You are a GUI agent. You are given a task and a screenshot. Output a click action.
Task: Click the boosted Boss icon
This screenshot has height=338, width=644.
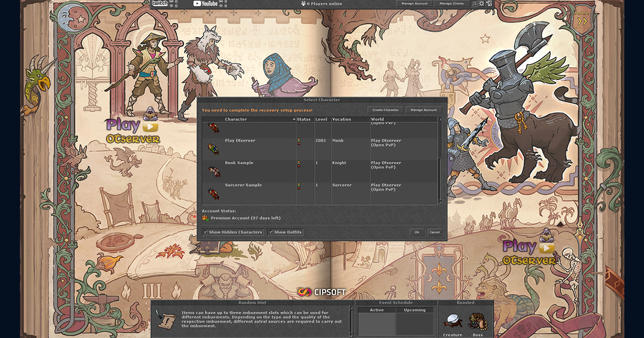[x=477, y=321]
